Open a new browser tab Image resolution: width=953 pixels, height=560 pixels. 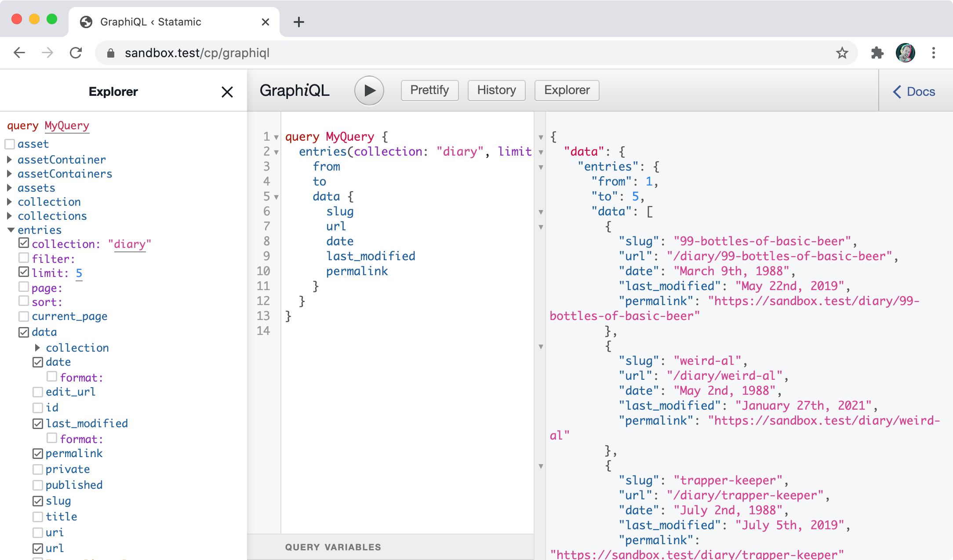coord(299,22)
